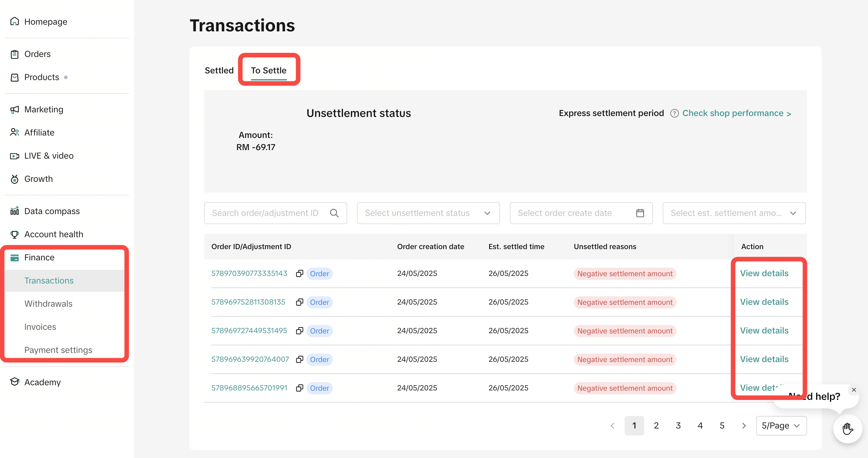Copy order ID 578968895665701991
The width and height of the screenshot is (868, 458).
tap(299, 388)
